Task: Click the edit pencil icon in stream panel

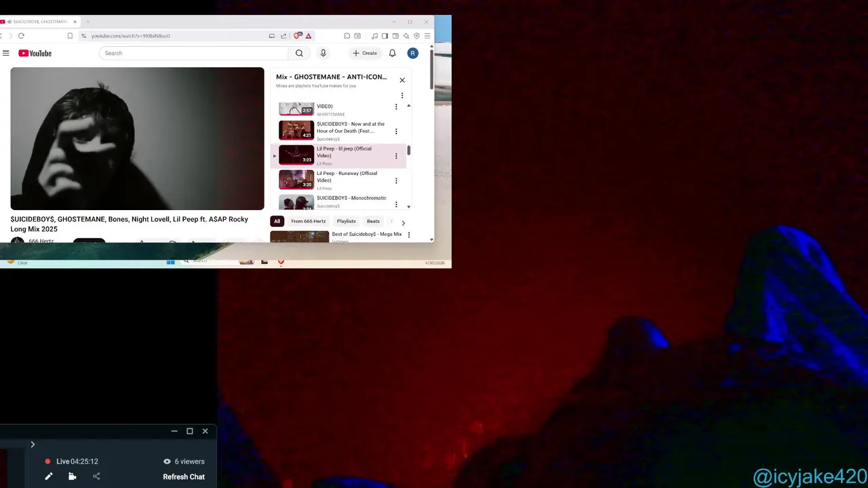Action: coord(49,476)
